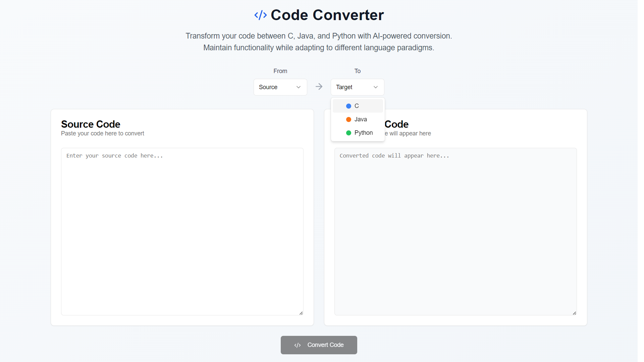This screenshot has height=362, width=644.
Task: Choose Python from the target list
Action: (358, 133)
